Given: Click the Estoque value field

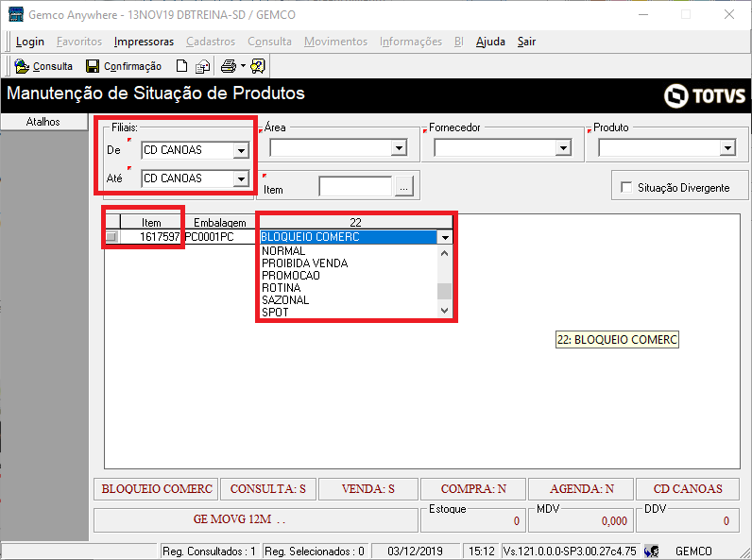Looking at the screenshot, I should pos(472,521).
